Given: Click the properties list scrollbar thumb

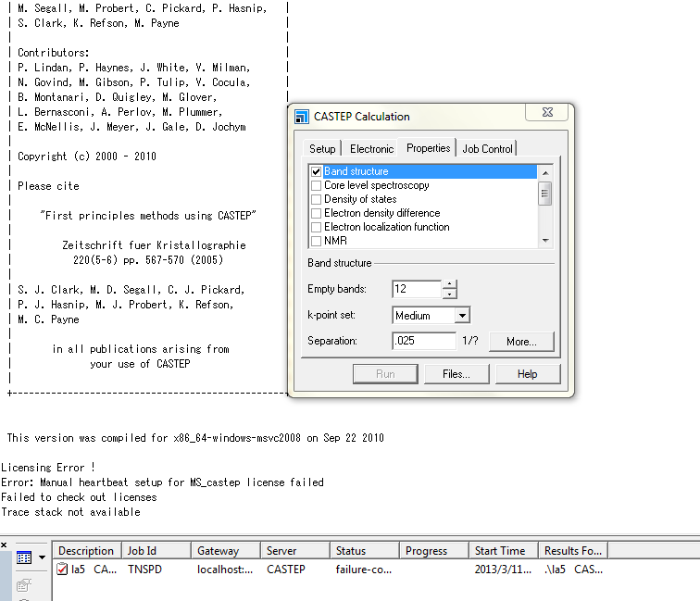Looking at the screenshot, I should tap(544, 194).
